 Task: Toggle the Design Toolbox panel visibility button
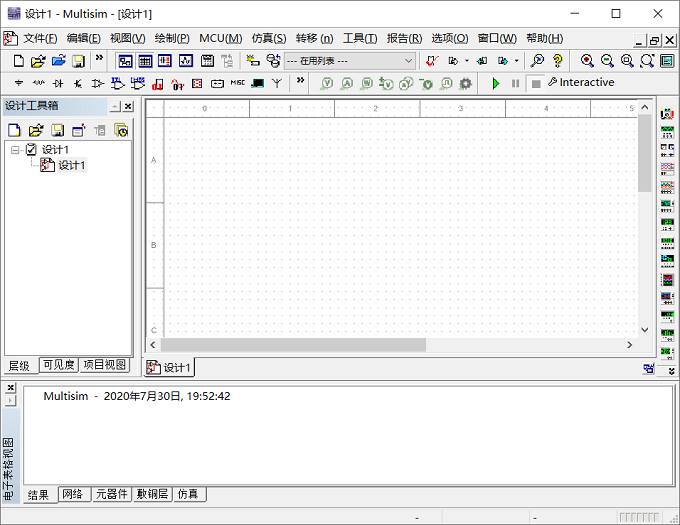pyautogui.click(x=125, y=61)
